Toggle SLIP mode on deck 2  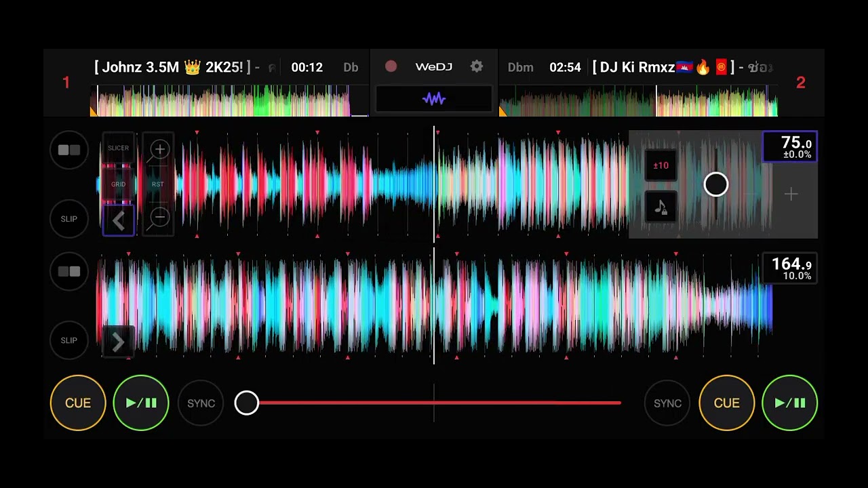click(x=69, y=340)
